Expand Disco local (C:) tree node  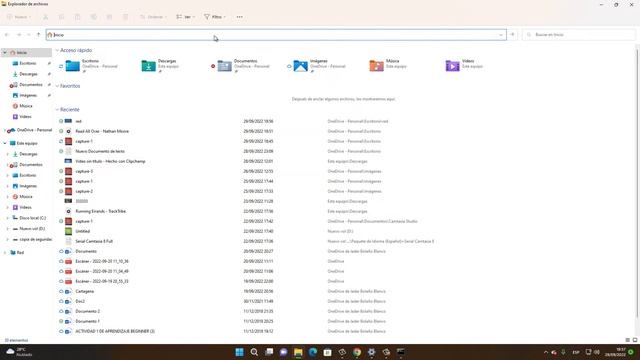[x=7, y=218]
